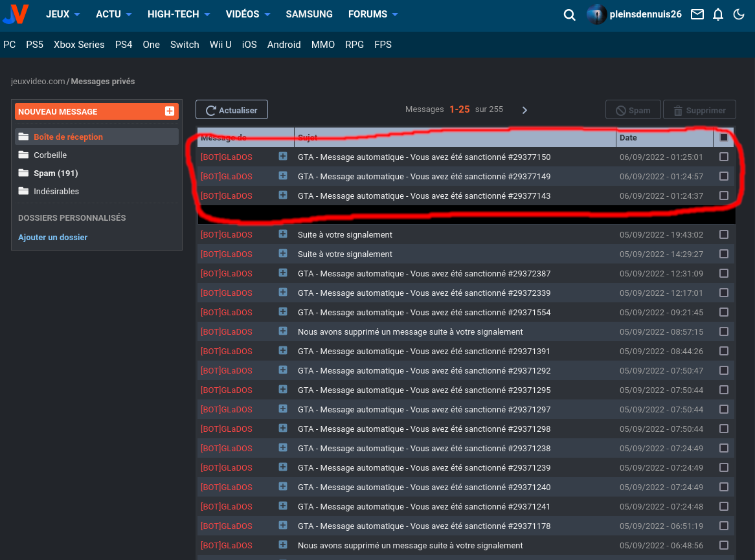This screenshot has height=560, width=755.
Task: Click the Sujet column header
Action: (455, 137)
